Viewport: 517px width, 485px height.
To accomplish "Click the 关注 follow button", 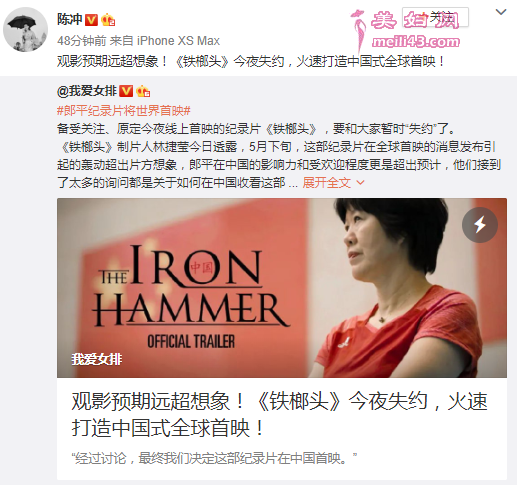I will [x=435, y=17].
